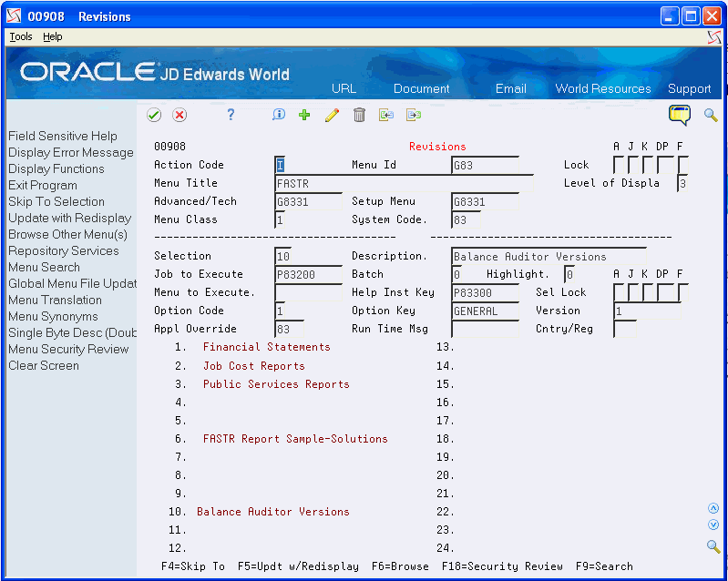Screen dimensions: 728x581
Task: Click the Document header link
Action: click(422, 88)
